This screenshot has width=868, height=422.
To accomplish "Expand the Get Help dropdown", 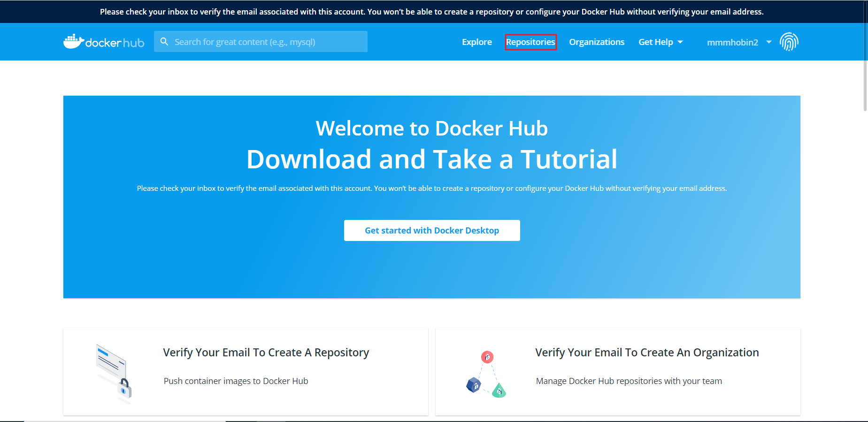I will click(661, 42).
